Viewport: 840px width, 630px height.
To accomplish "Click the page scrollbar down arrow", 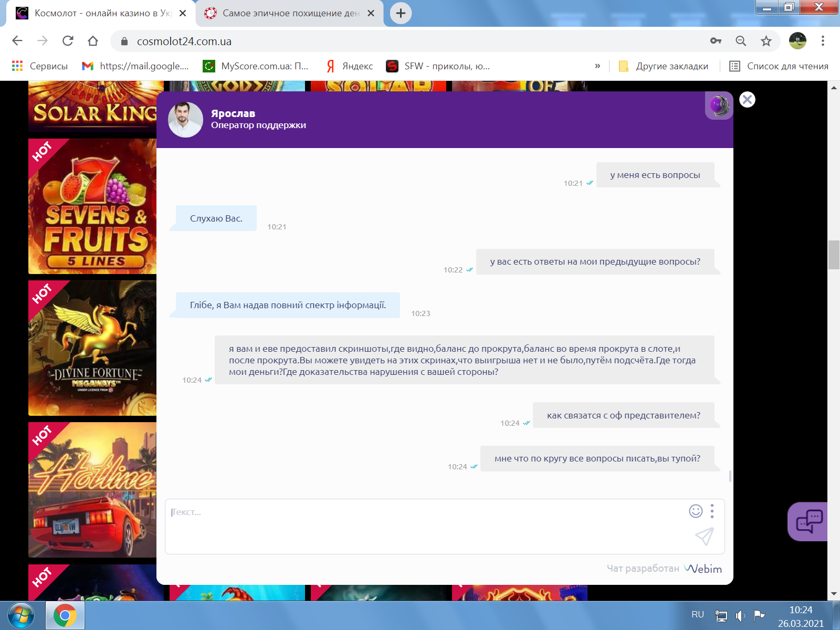I will click(834, 594).
